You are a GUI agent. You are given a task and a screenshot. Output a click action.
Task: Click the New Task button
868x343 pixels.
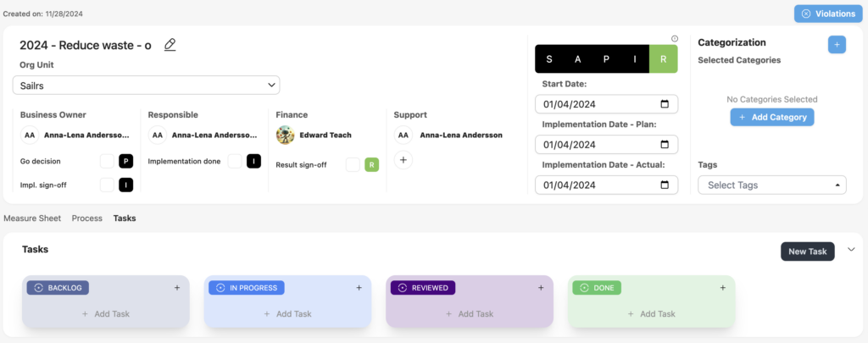coord(807,251)
